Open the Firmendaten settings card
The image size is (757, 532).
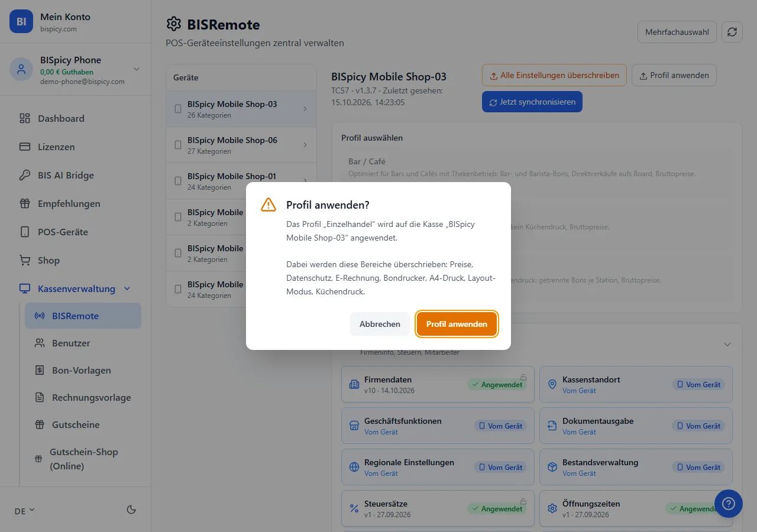pyautogui.click(x=438, y=385)
